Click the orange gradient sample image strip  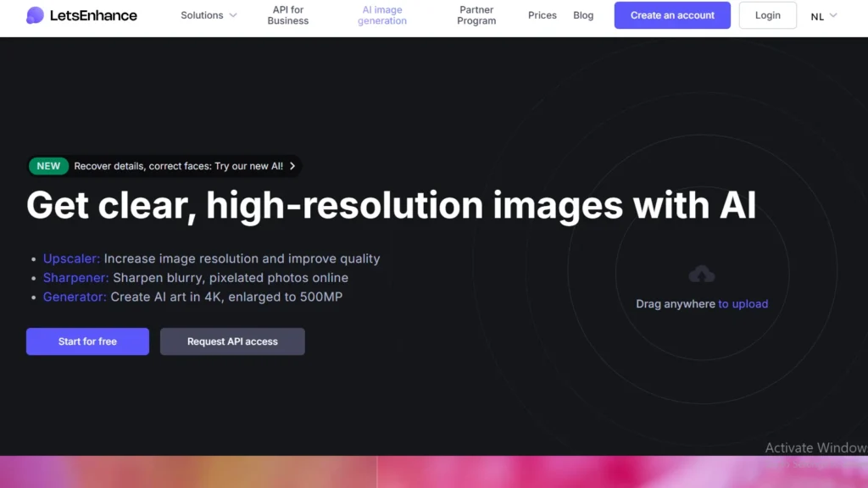click(x=188, y=472)
